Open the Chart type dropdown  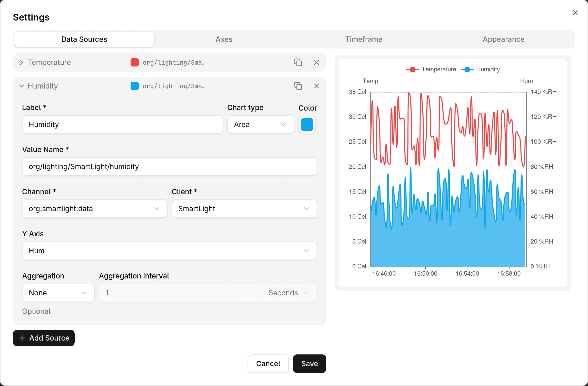click(260, 124)
